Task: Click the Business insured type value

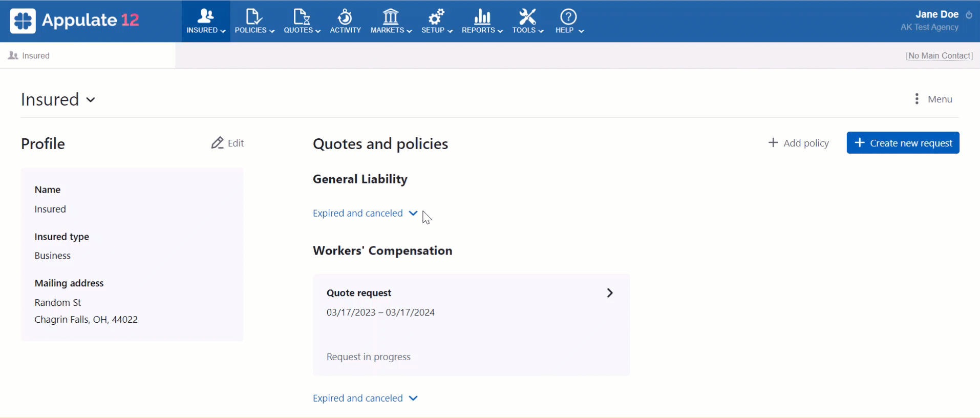Action: 53,256
